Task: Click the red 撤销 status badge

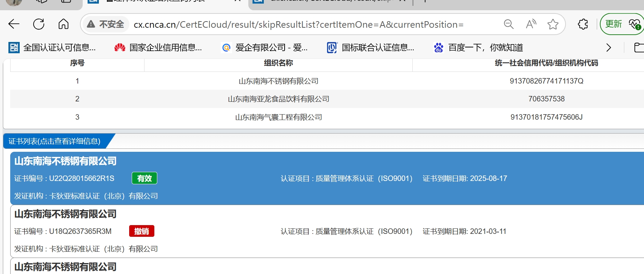Action: [142, 231]
